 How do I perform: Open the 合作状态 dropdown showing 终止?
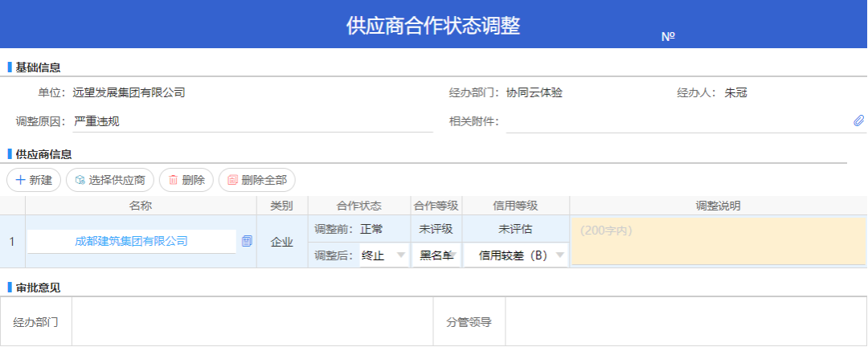[384, 255]
